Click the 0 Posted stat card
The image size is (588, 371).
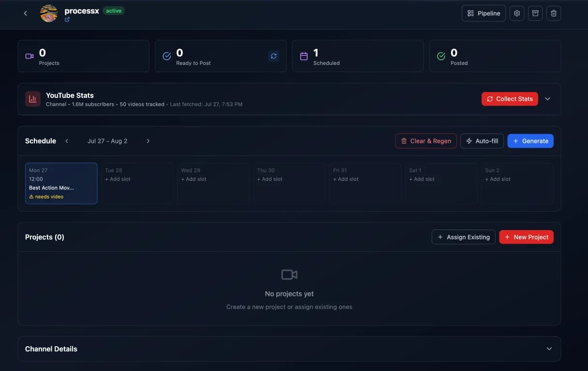point(495,56)
